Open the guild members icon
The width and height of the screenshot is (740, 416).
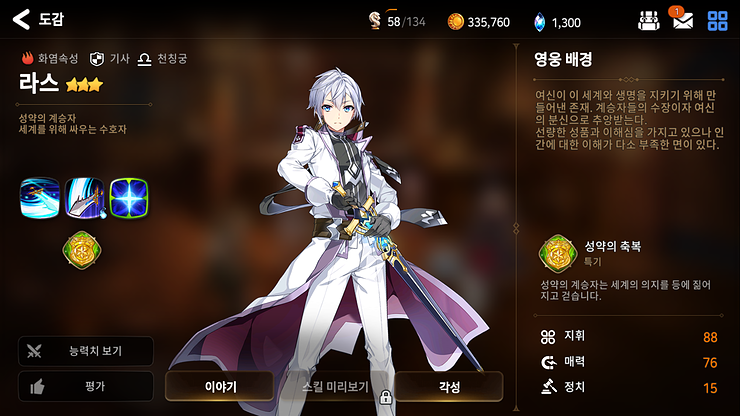(x=648, y=21)
